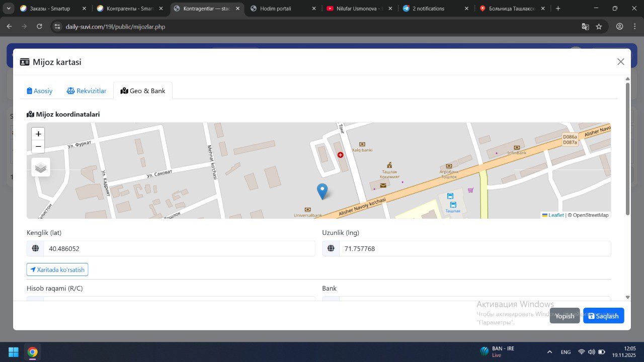Screen dimensions: 644x362
Task: Reload the page
Action: pyautogui.click(x=39, y=27)
